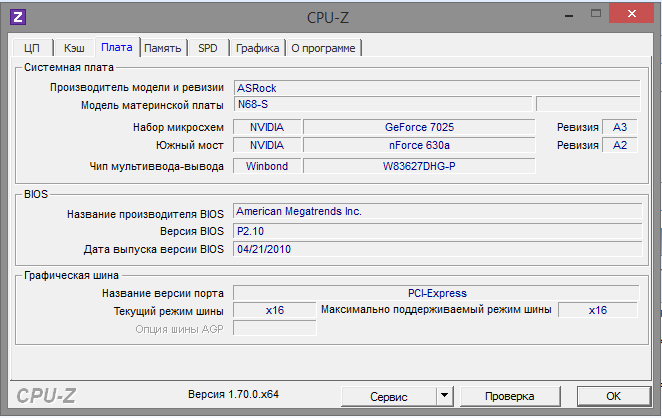Close the CPU-Z window

pos(628,15)
